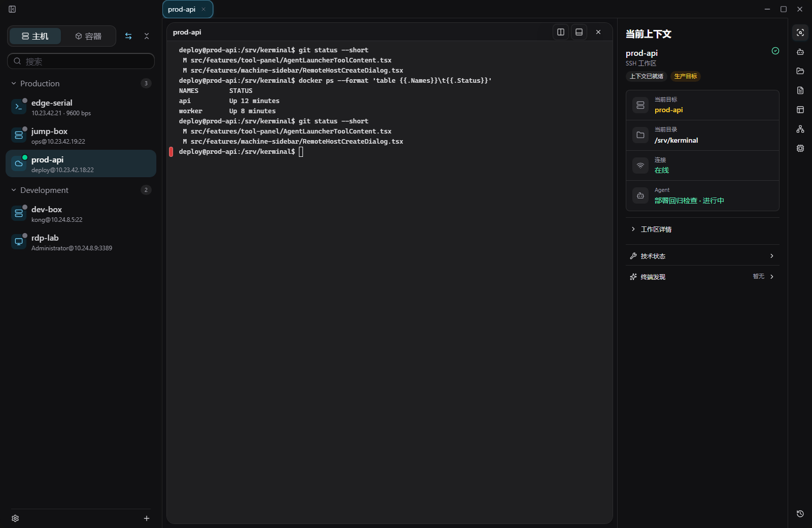Close the prod-api terminal pane
The height and width of the screenshot is (528, 812).
pyautogui.click(x=598, y=32)
